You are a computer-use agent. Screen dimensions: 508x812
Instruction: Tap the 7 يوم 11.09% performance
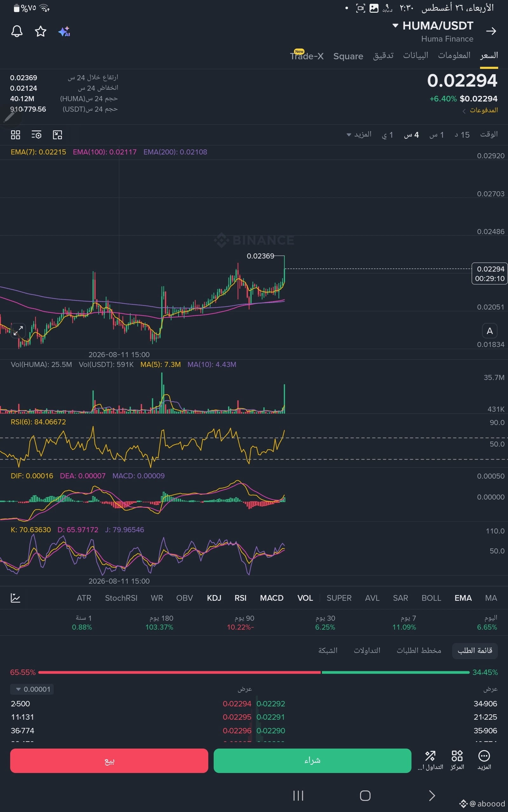404,623
